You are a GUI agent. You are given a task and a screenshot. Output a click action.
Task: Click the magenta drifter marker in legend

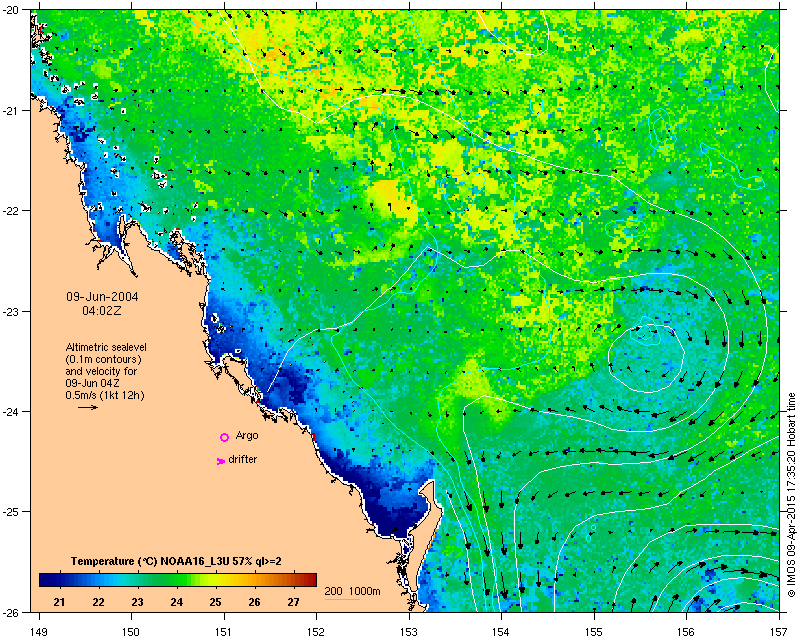[220, 461]
